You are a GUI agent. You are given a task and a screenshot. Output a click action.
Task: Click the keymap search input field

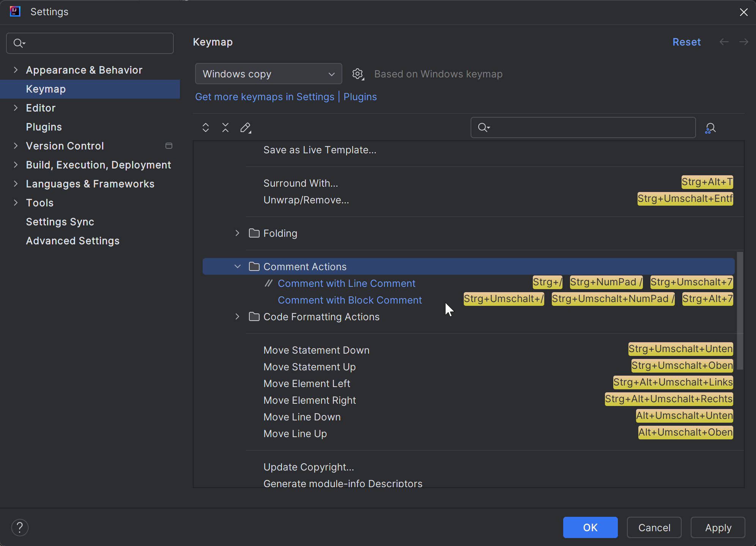(x=583, y=128)
